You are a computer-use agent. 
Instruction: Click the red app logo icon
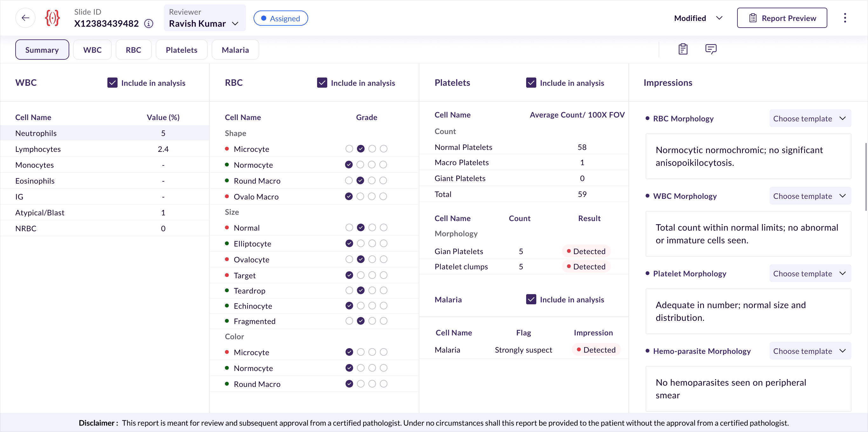tap(52, 18)
